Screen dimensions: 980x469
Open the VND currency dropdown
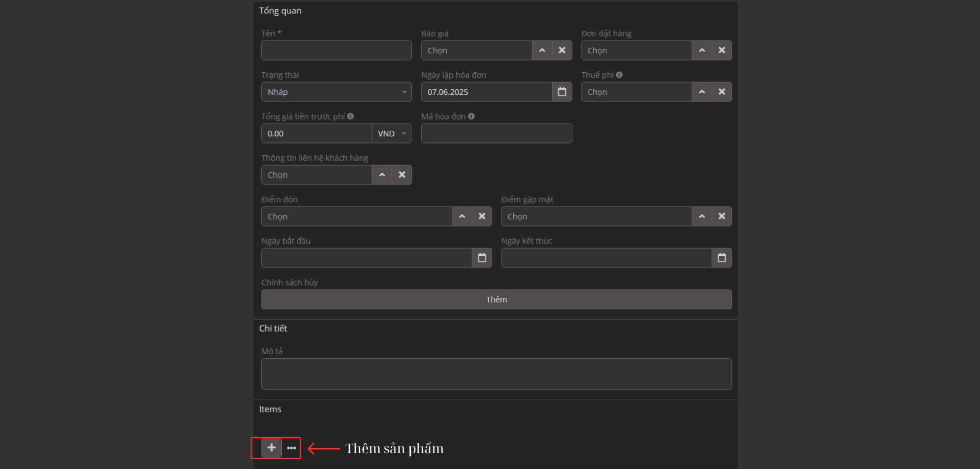pyautogui.click(x=391, y=133)
